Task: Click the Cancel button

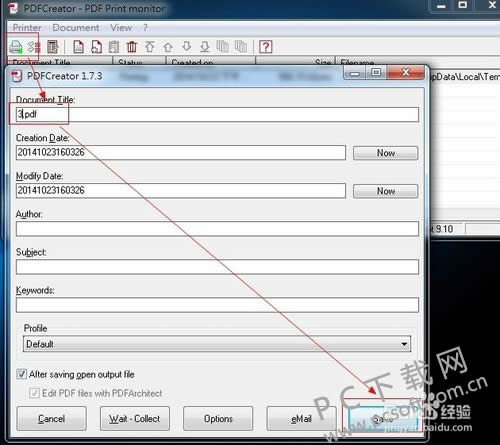Action: (x=51, y=419)
